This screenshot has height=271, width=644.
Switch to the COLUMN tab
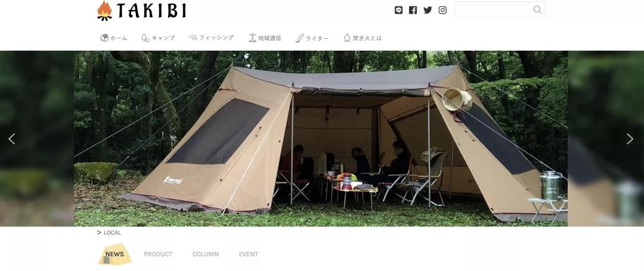[205, 254]
